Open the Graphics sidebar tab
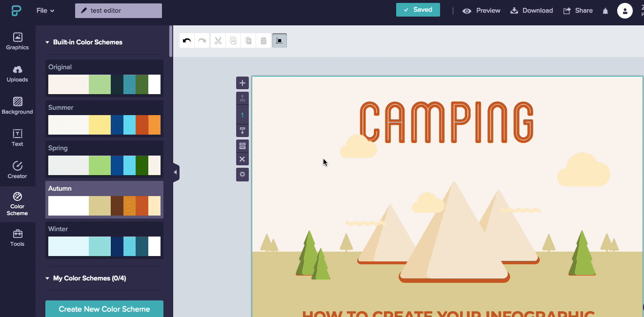The image size is (644, 317). point(18,41)
